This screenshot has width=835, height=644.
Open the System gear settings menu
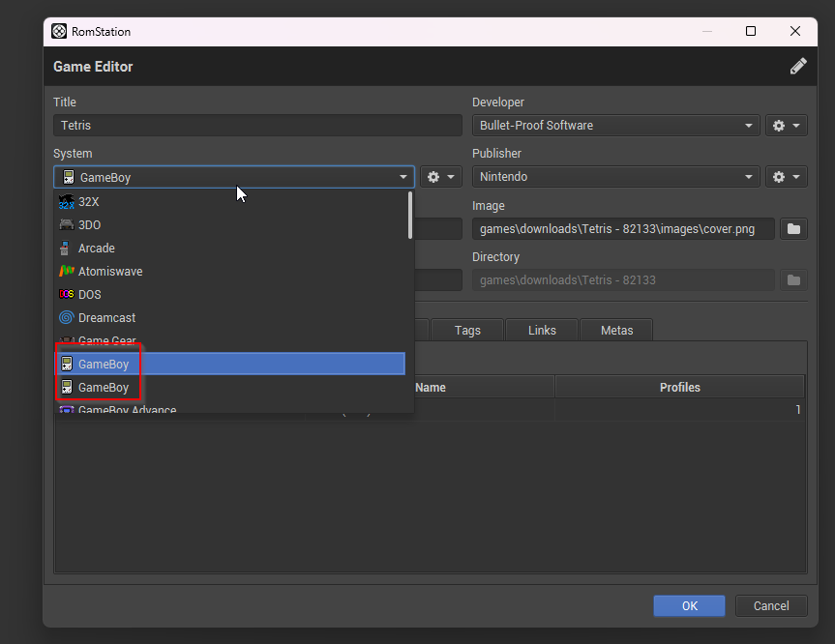tap(441, 177)
